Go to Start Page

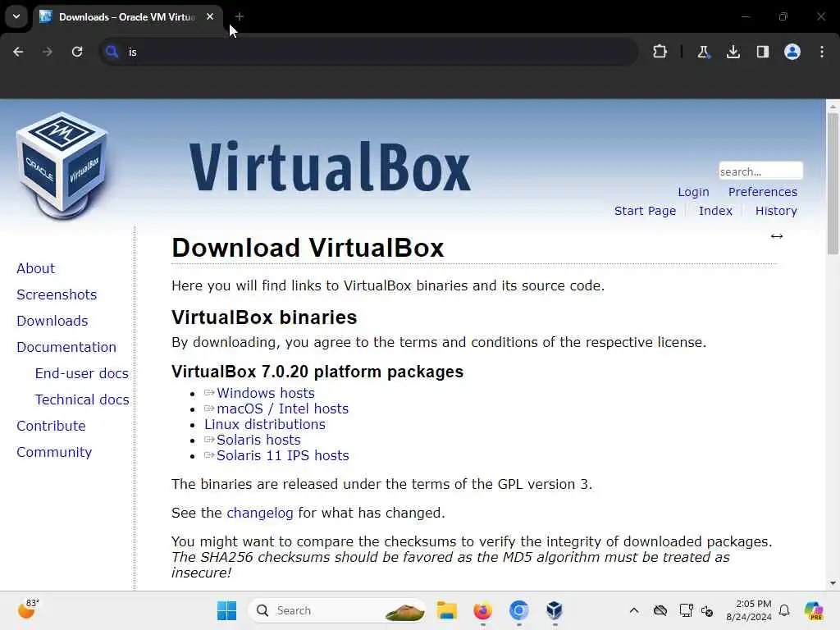pyautogui.click(x=645, y=211)
